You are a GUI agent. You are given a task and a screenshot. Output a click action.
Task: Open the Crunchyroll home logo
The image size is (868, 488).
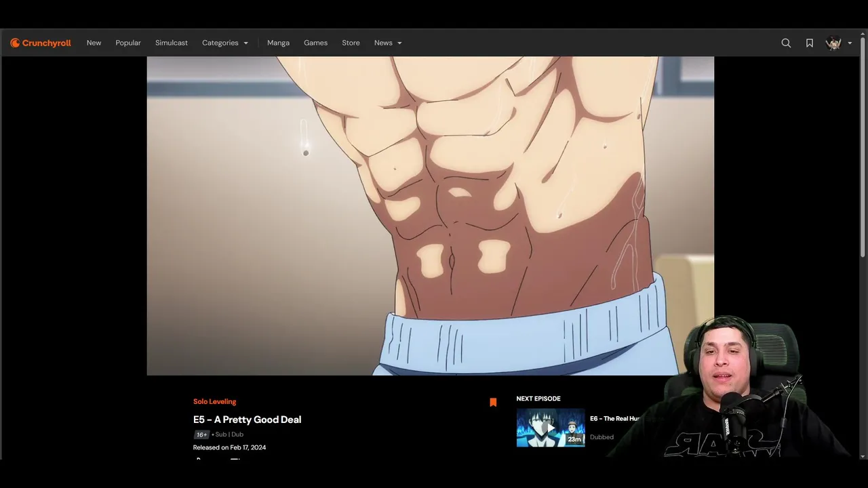pyautogui.click(x=41, y=43)
